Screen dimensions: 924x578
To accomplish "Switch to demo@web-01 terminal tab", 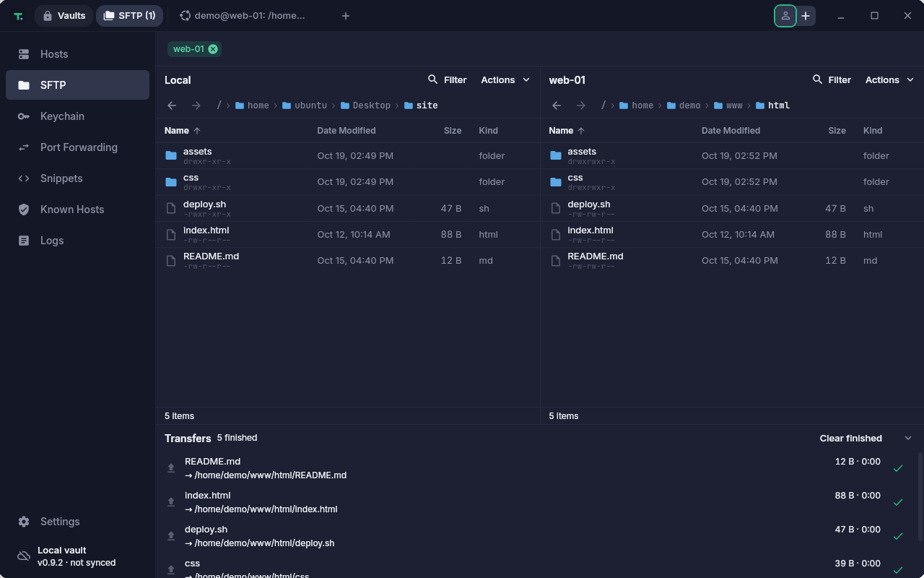I will click(243, 16).
